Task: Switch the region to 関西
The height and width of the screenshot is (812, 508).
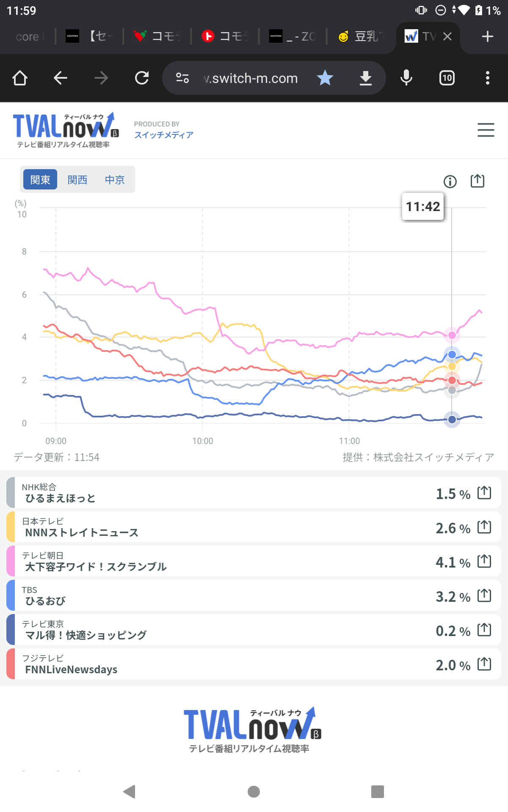Action: point(77,180)
